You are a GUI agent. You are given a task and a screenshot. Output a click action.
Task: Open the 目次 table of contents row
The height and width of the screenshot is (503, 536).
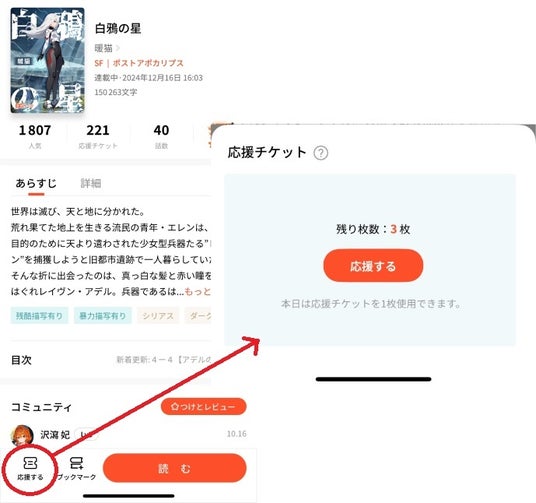pyautogui.click(x=111, y=360)
